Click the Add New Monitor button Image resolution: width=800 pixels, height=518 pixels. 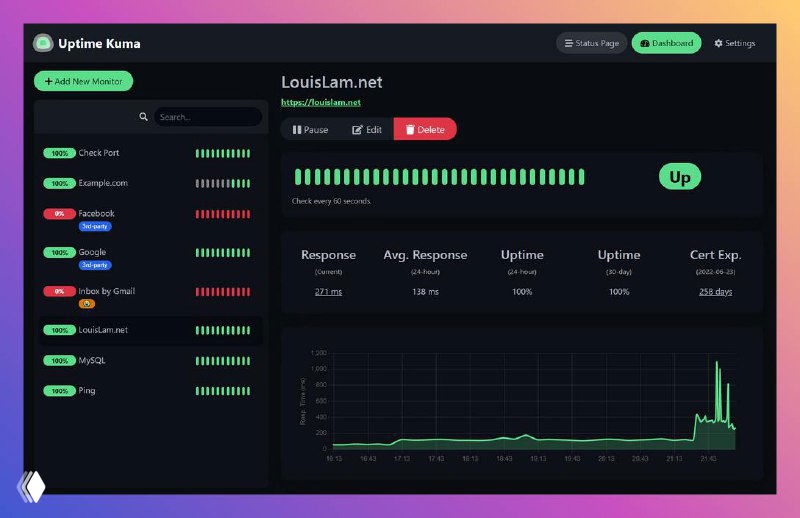[84, 81]
